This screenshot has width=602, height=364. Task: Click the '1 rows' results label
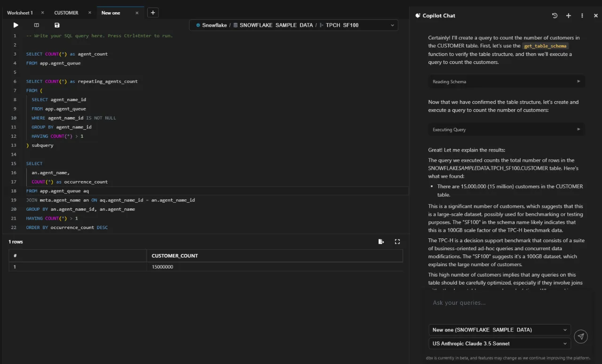(16, 242)
